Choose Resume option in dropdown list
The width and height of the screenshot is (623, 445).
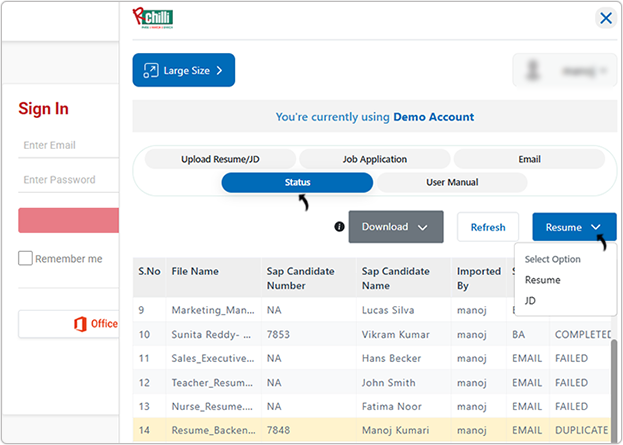coord(542,280)
